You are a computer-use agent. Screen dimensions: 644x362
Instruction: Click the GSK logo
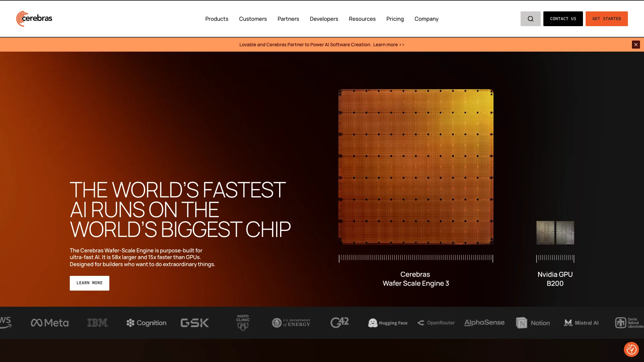195,323
